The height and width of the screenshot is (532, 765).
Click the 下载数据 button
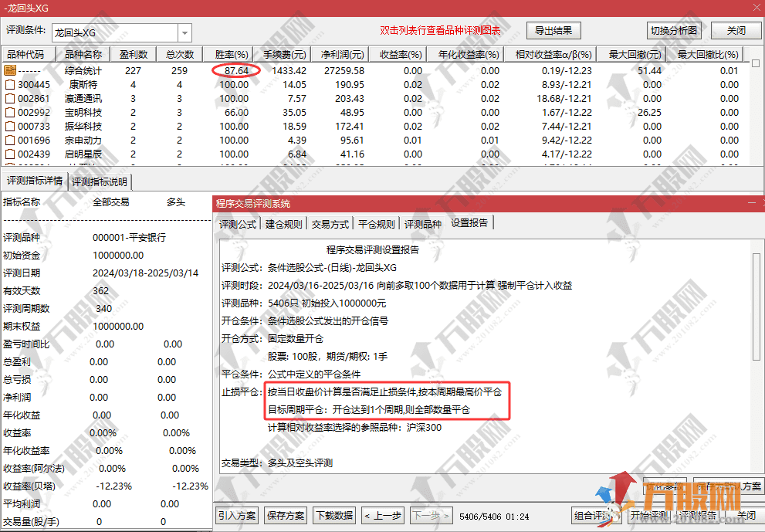(334, 516)
